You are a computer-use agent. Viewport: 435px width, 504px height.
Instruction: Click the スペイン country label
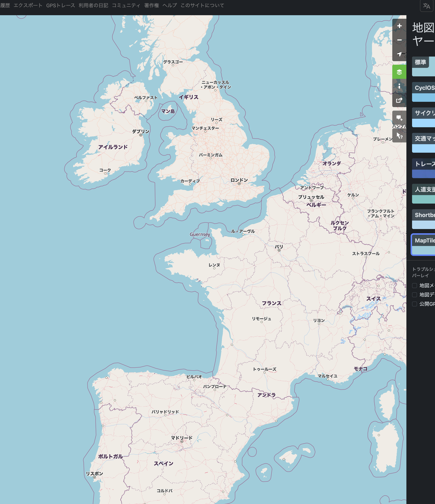[163, 464]
